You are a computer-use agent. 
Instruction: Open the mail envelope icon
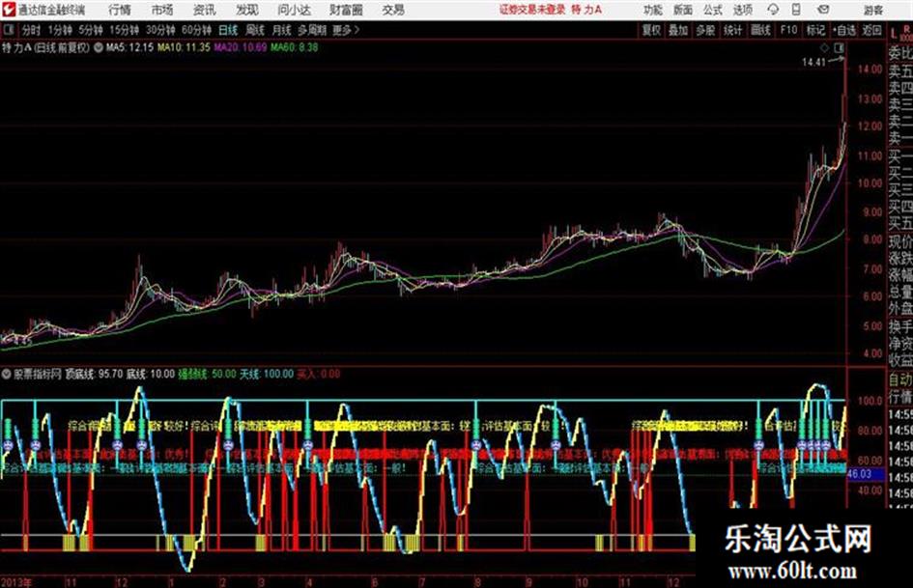(x=823, y=10)
